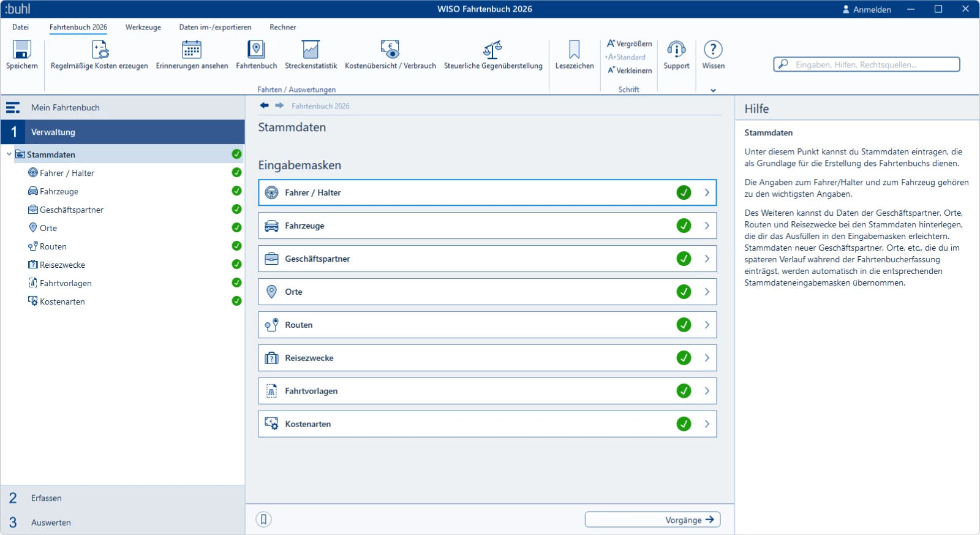Click map pin icon in Orte card
This screenshot has height=535, width=980.
(271, 292)
